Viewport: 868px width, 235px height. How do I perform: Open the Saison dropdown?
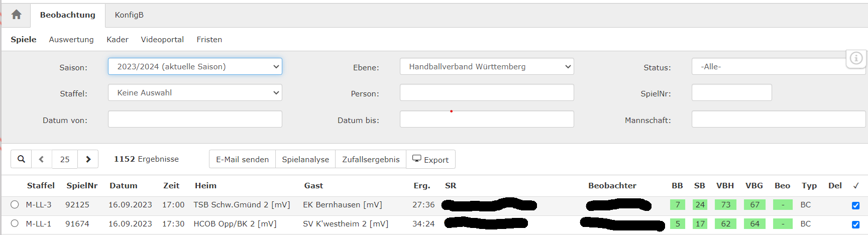click(x=195, y=66)
